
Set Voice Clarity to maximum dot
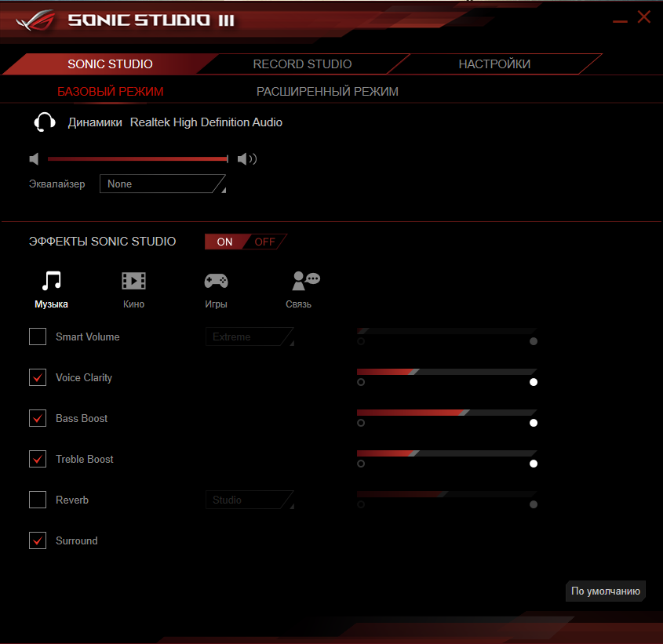pyautogui.click(x=534, y=382)
